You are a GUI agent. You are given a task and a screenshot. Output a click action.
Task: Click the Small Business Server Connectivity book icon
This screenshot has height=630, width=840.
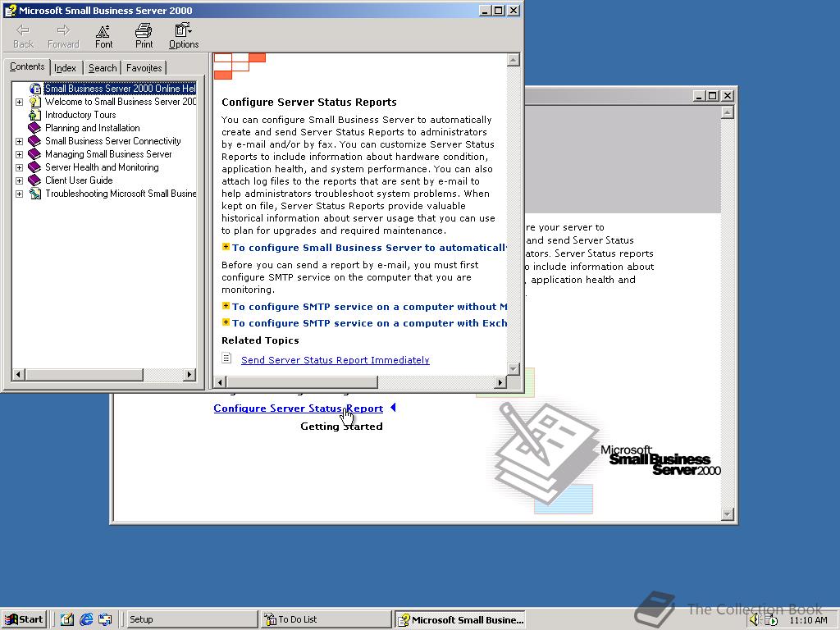click(34, 141)
